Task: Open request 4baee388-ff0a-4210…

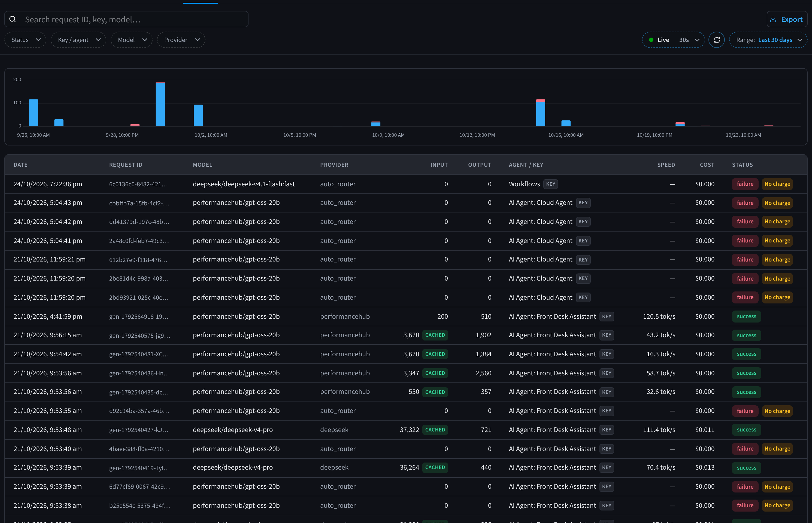Action: tap(139, 449)
